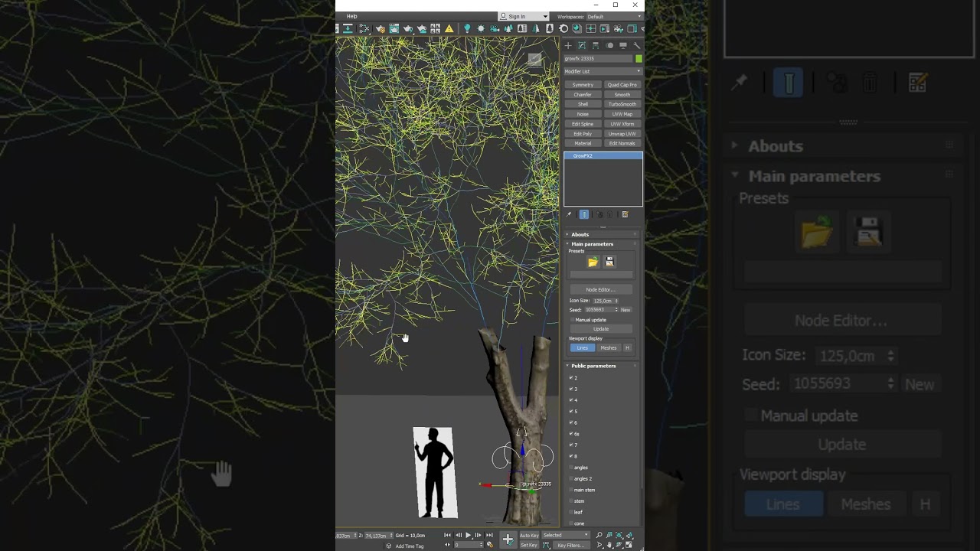
Task: Switch viewport display to Meshes
Action: click(x=609, y=347)
